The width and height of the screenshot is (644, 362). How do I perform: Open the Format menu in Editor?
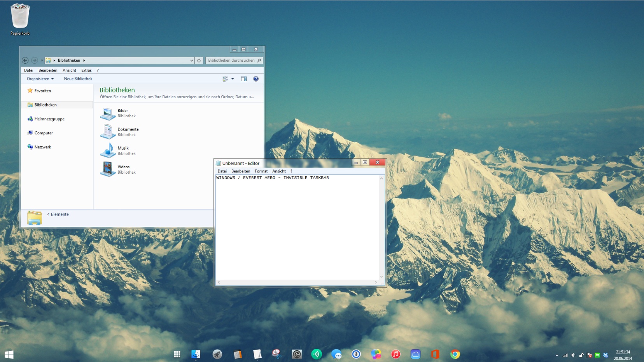(261, 171)
